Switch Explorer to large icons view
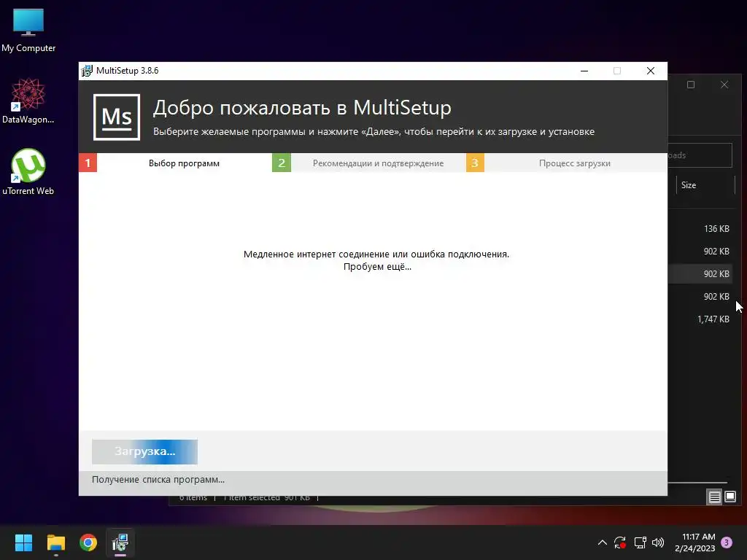The width and height of the screenshot is (747, 560). pyautogui.click(x=730, y=497)
